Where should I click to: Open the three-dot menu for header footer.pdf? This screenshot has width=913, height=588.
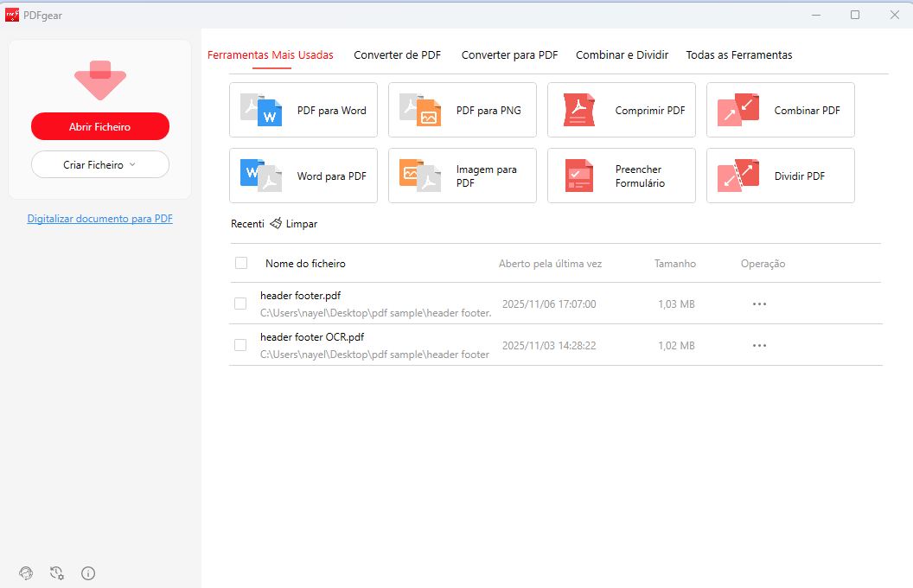coord(759,304)
